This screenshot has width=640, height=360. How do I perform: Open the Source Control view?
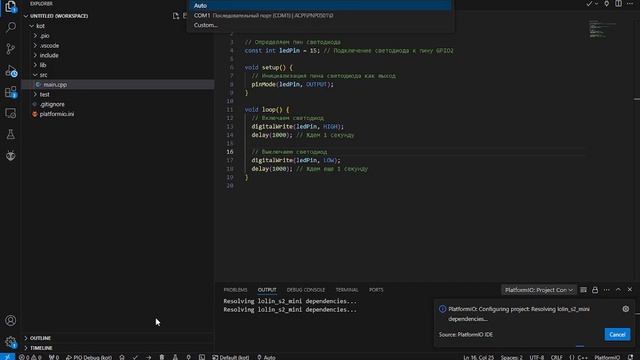point(11,49)
